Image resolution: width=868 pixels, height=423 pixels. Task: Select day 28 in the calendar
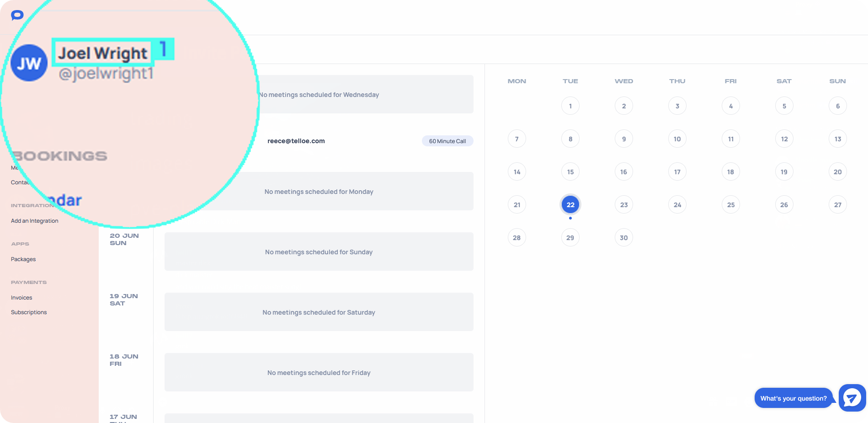click(x=517, y=238)
